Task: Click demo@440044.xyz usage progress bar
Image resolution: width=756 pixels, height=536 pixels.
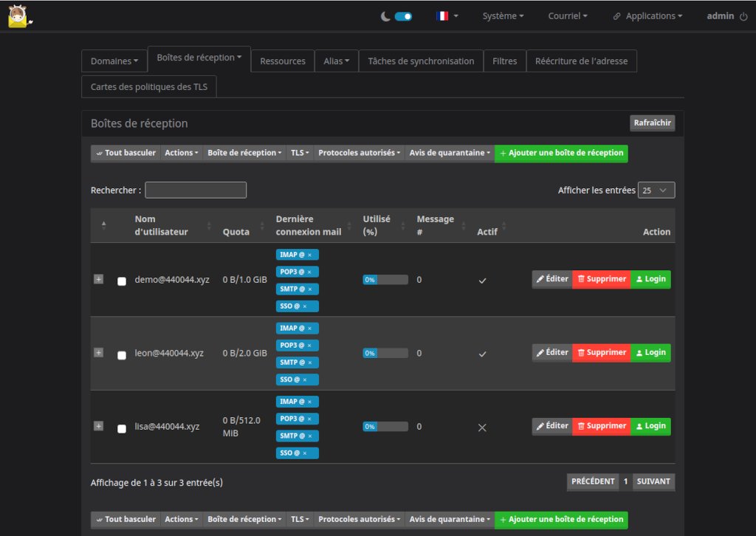Action: click(x=385, y=280)
